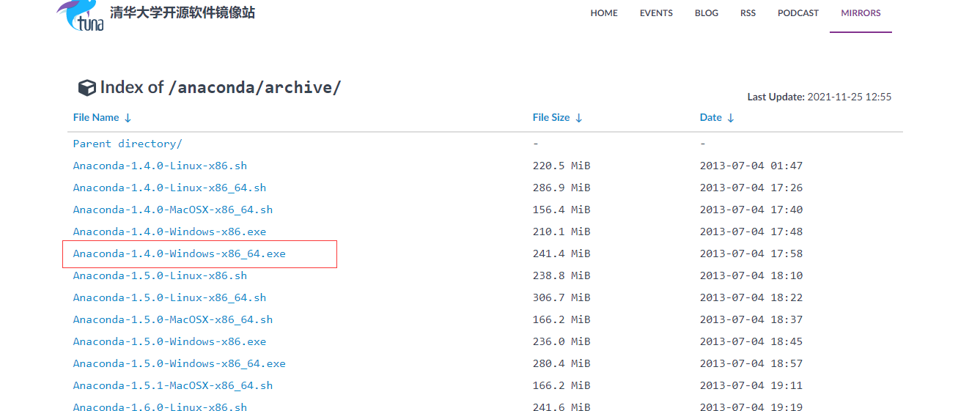Open the EVENTS nav item

point(656,13)
